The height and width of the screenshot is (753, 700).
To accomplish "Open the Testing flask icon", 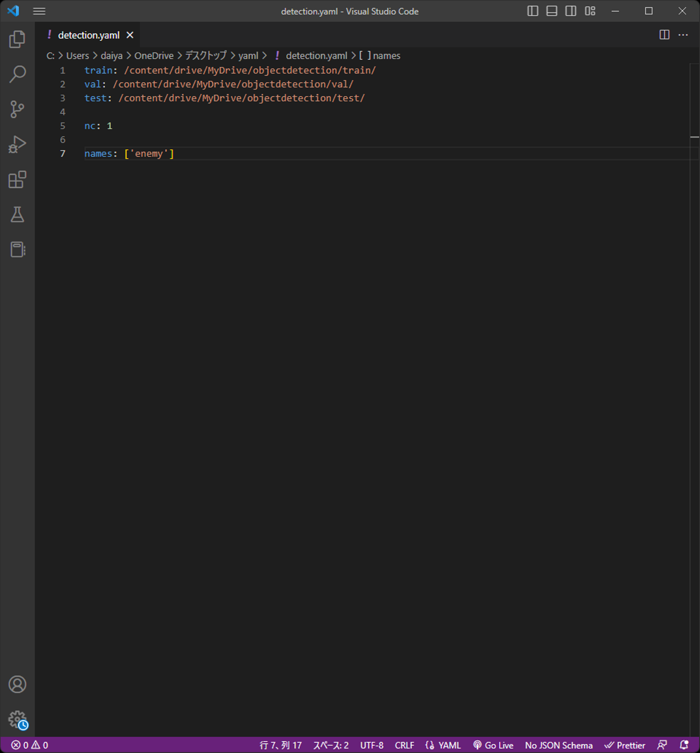I will pyautogui.click(x=17, y=215).
